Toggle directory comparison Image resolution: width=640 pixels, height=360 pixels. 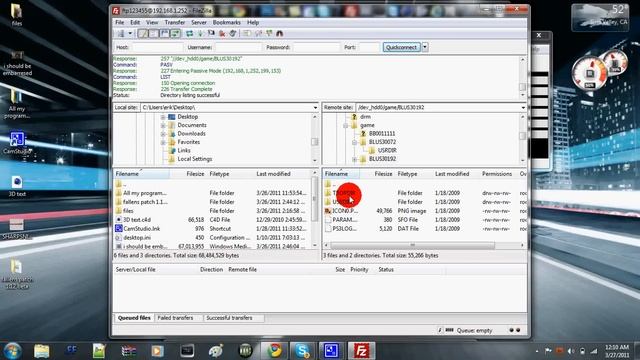pos(258,33)
